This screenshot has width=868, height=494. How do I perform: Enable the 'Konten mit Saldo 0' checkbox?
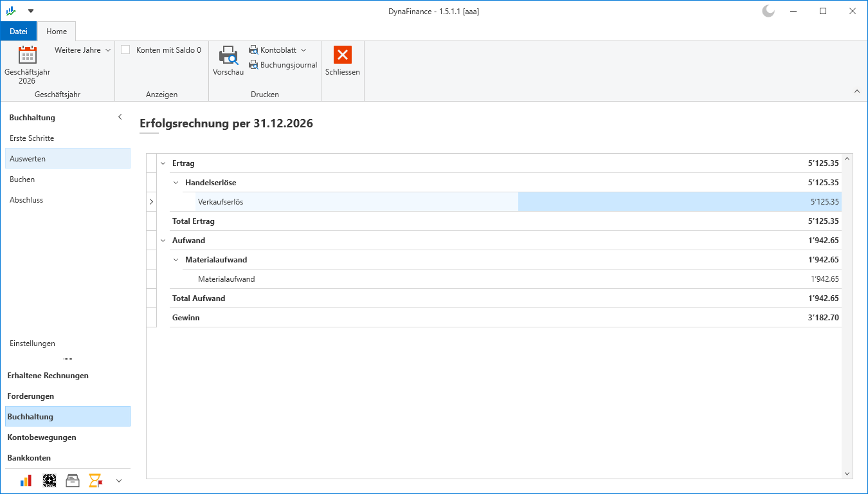(125, 50)
